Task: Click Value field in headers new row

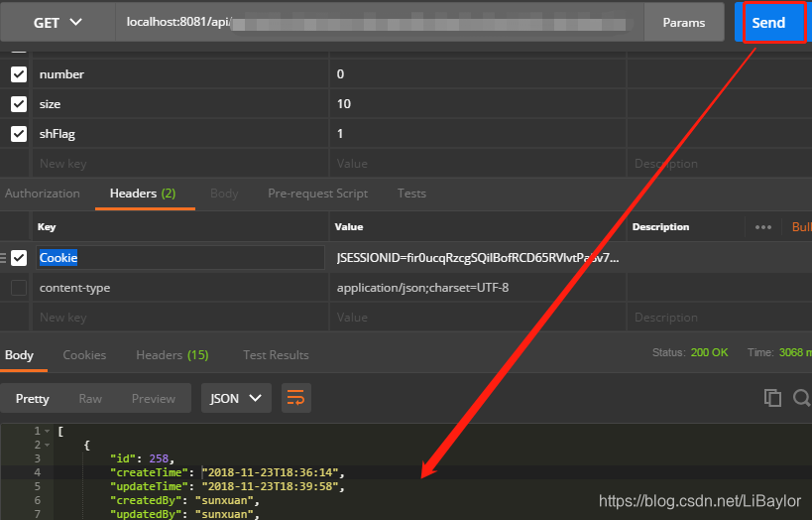Action: point(478,318)
